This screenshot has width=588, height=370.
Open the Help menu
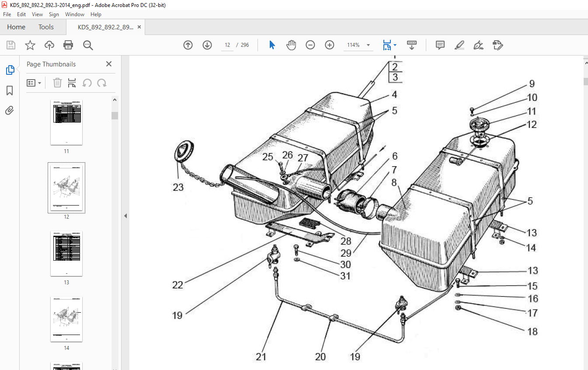point(96,14)
